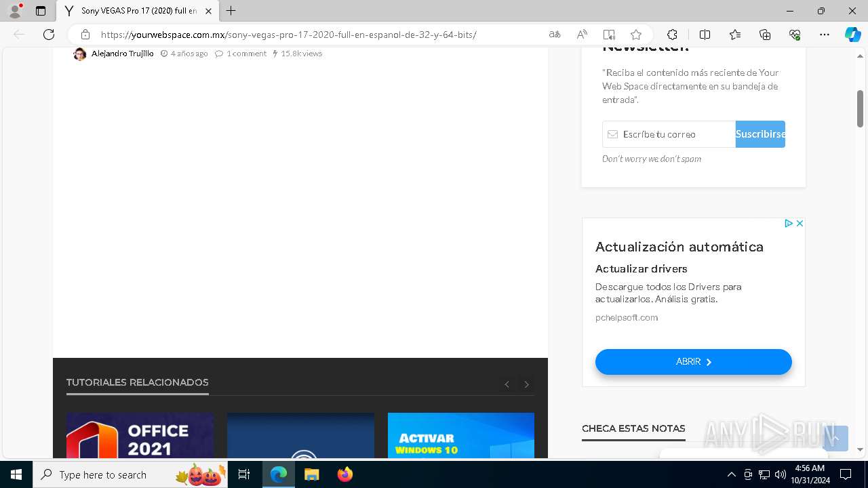This screenshot has width=868, height=488.
Task: Go back to previous page
Action: click(19, 35)
